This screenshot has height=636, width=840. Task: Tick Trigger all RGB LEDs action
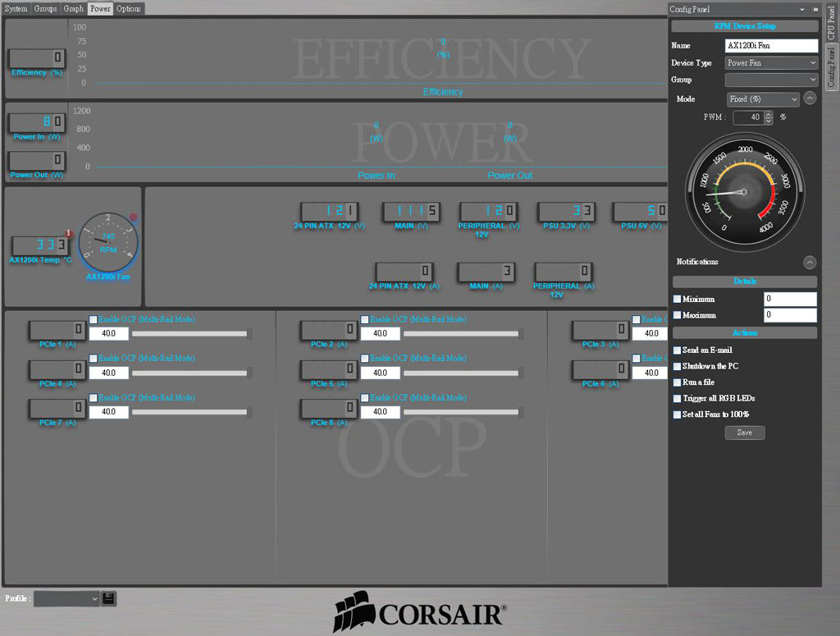[677, 398]
